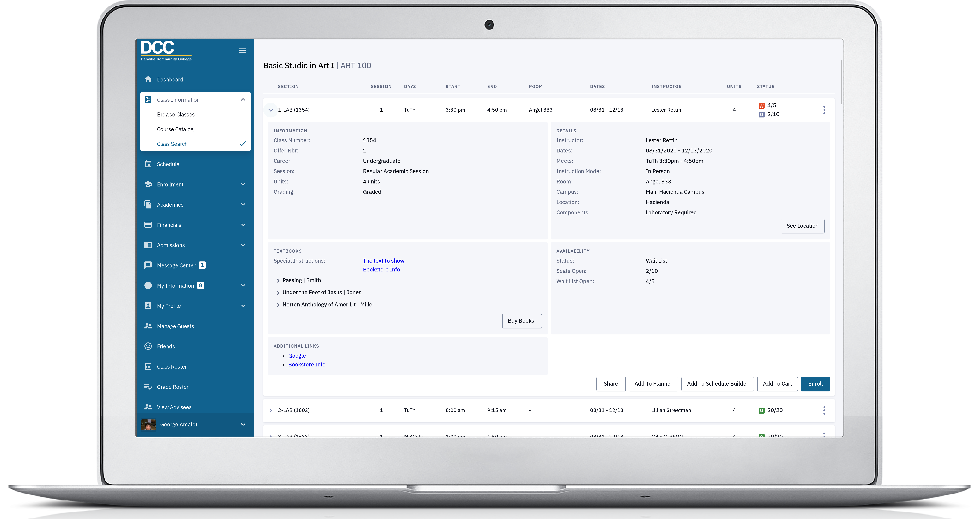980x519 pixels.
Task: Click Add To Planner button
Action: 653,383
